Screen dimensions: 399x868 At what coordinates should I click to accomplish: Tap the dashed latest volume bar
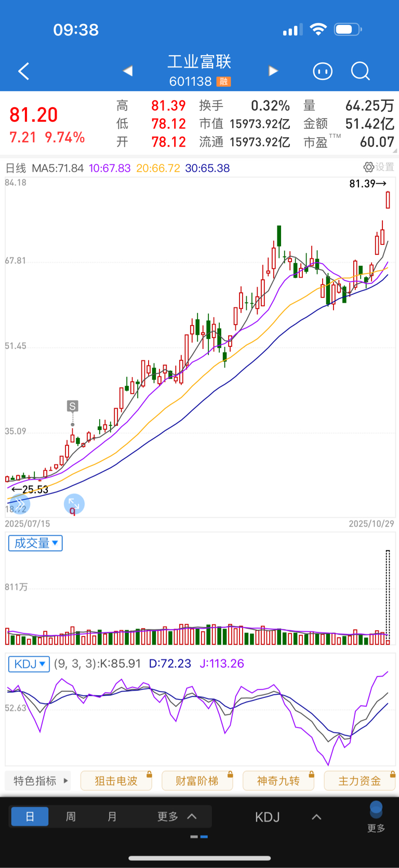388,597
